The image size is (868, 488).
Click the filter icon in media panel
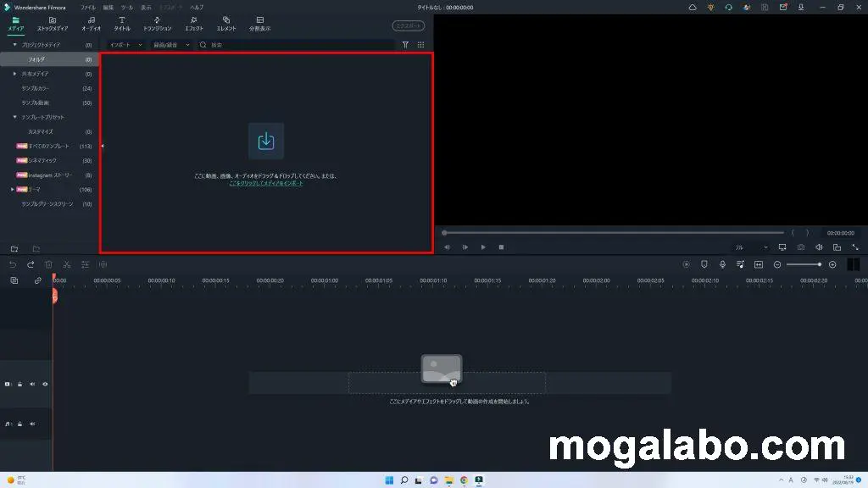click(x=405, y=45)
